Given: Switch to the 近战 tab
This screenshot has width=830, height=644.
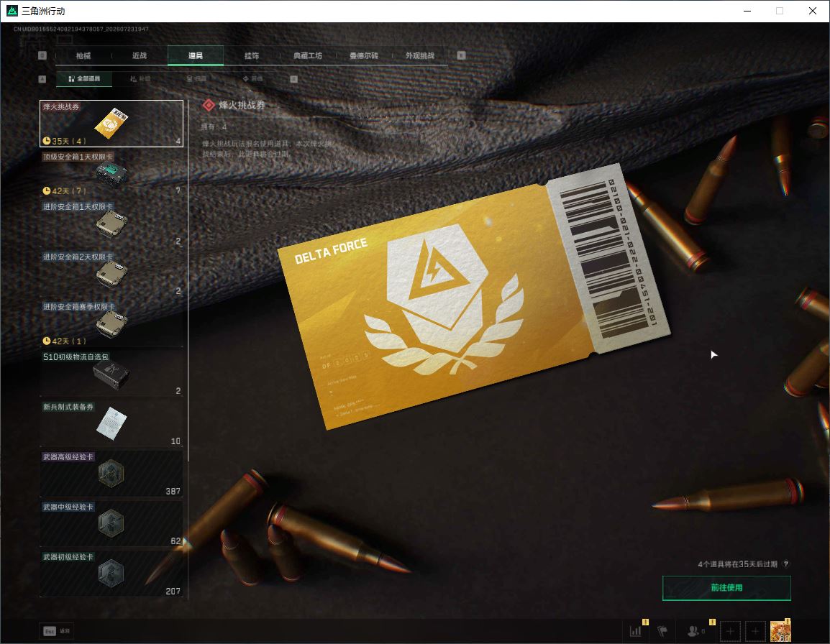Looking at the screenshot, I should 140,55.
